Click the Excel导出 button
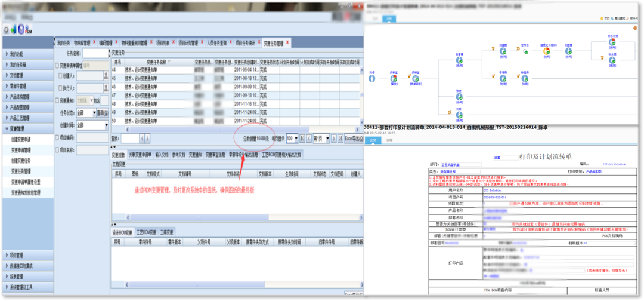This screenshot has height=301, width=644. point(353,138)
